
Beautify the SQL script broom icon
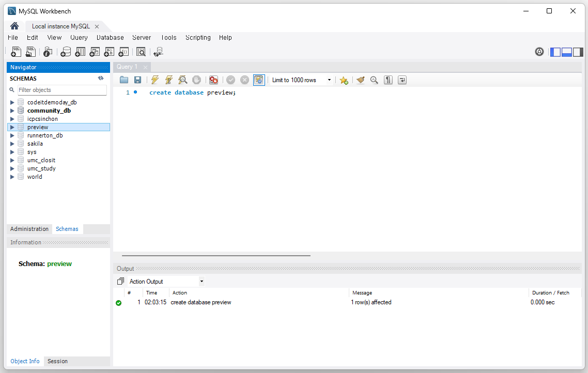[x=360, y=80]
